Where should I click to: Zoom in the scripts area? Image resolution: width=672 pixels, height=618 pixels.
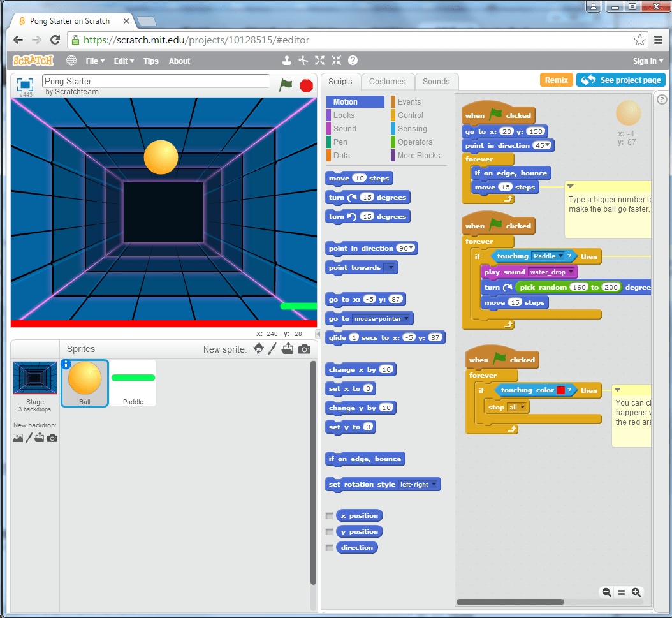coord(636,592)
